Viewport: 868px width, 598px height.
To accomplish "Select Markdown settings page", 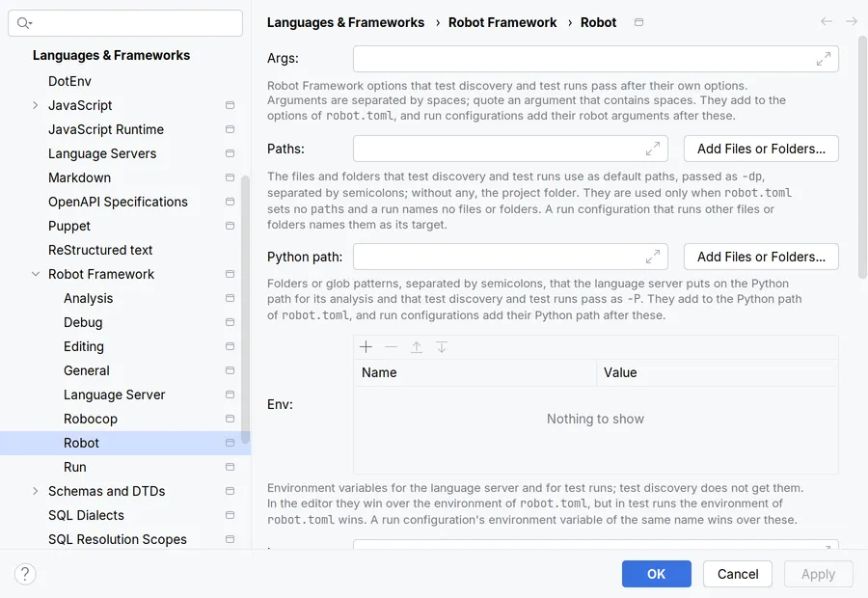I will pos(79,177).
